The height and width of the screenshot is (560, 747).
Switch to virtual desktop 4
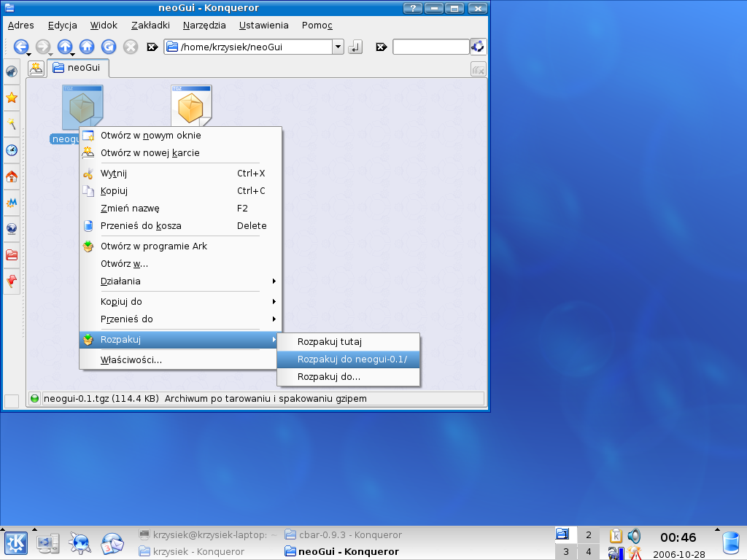[x=589, y=551]
